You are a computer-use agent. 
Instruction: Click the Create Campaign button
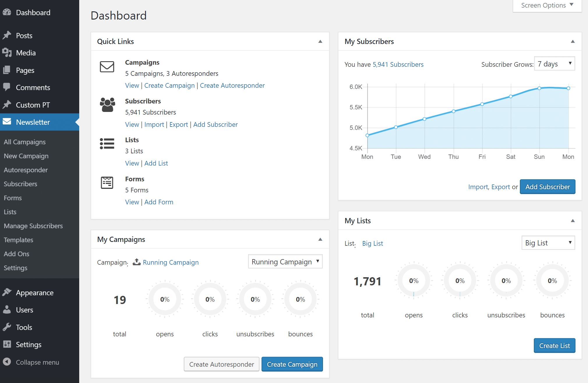click(292, 364)
